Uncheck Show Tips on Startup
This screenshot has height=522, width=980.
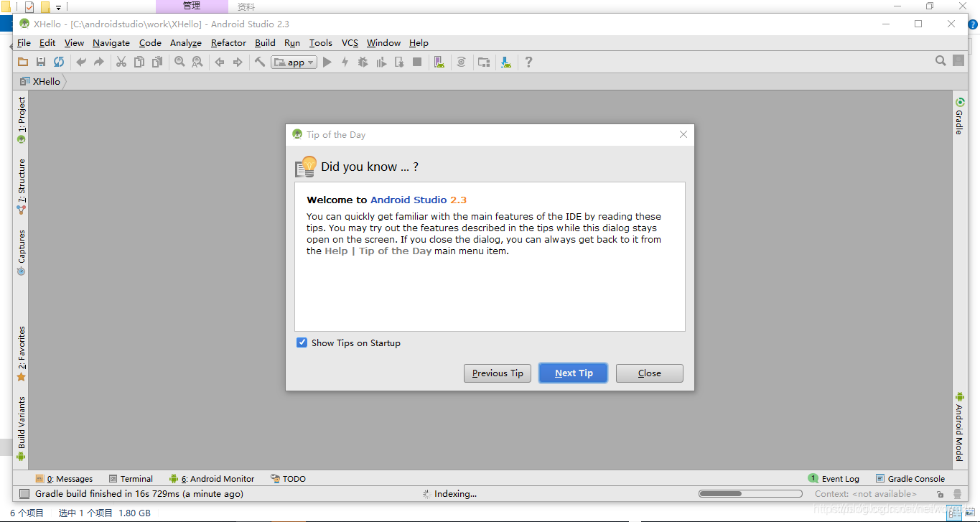302,342
